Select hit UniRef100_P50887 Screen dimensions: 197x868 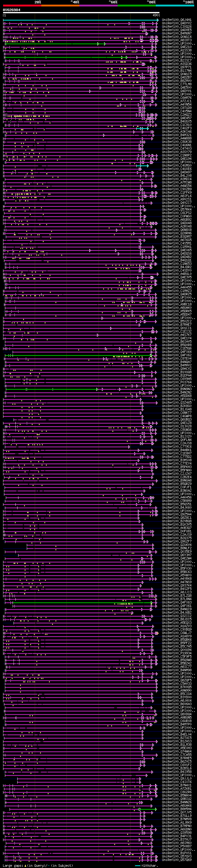click(x=176, y=846)
